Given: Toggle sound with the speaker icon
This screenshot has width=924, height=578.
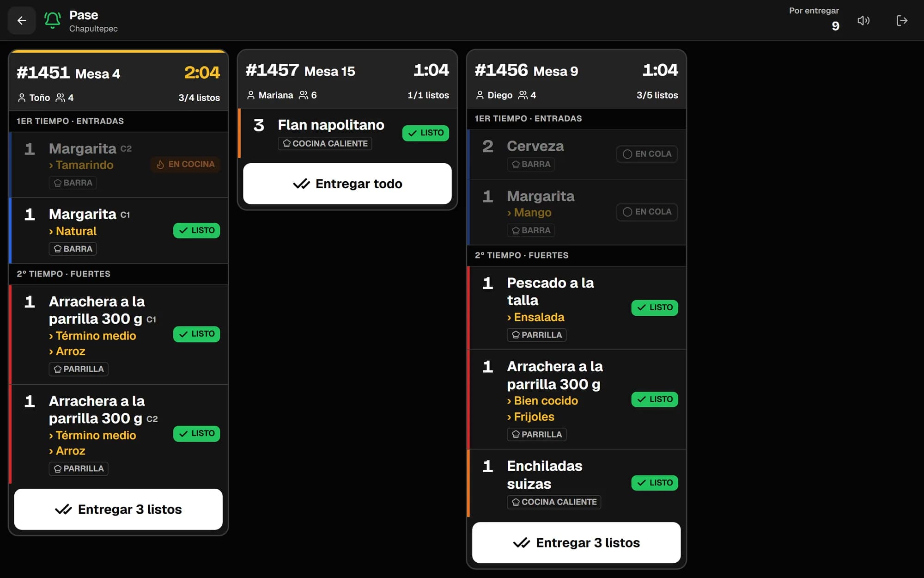Looking at the screenshot, I should [863, 20].
